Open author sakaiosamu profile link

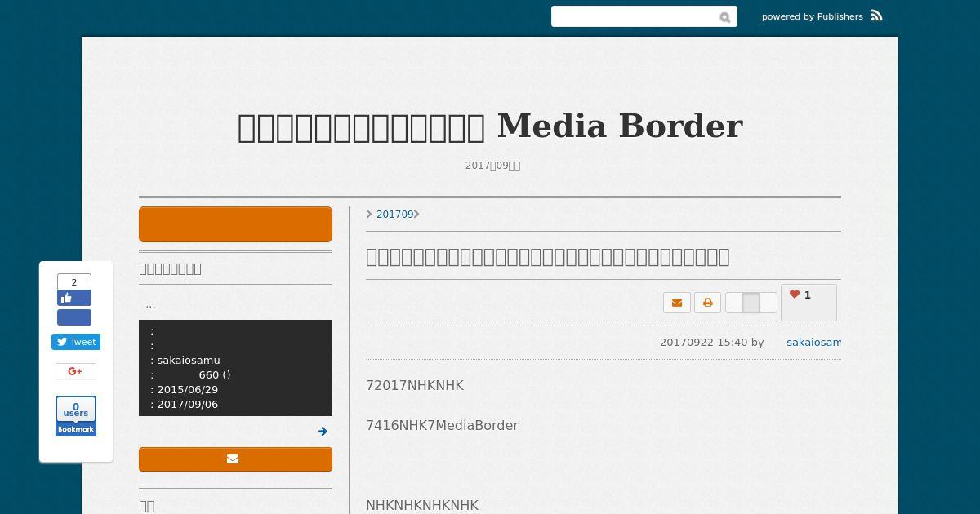click(x=813, y=343)
